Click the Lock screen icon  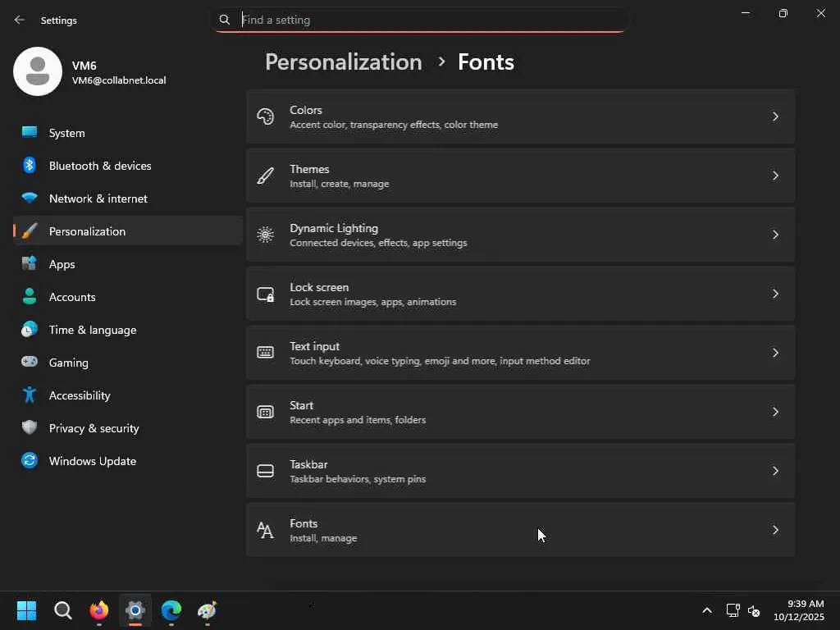(265, 294)
